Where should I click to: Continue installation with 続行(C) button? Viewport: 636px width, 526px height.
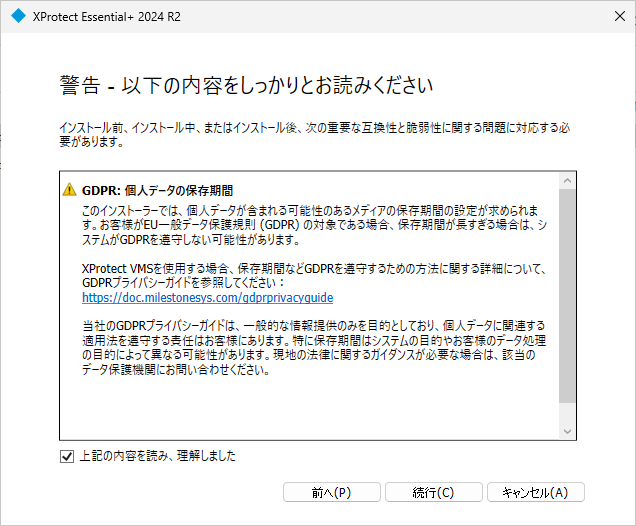click(x=434, y=492)
